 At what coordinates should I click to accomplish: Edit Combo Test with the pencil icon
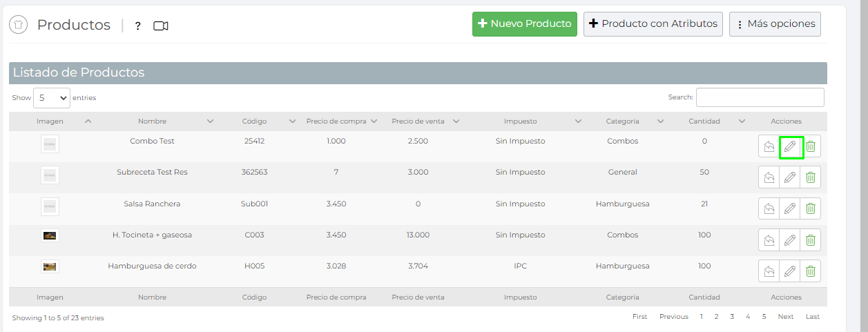(790, 146)
